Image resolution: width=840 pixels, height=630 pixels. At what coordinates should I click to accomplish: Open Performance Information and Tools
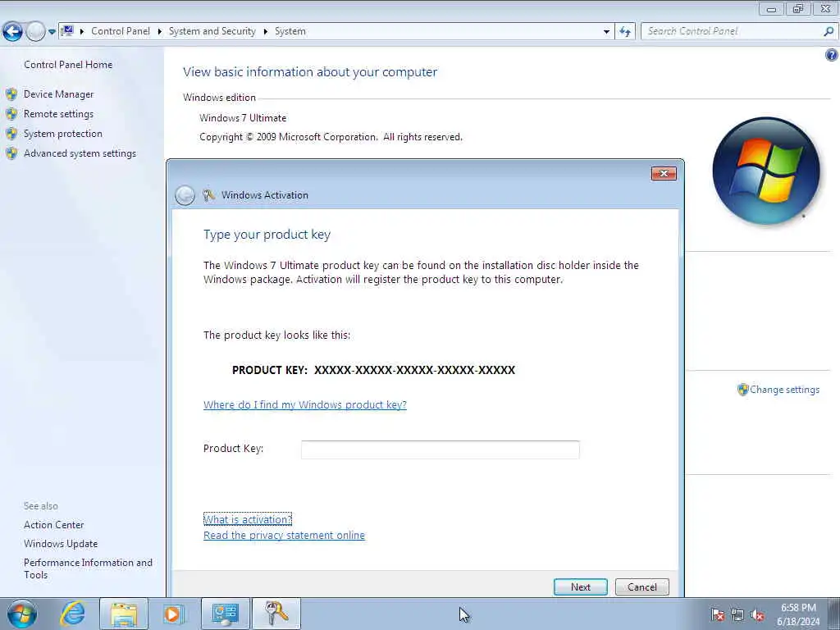(x=88, y=568)
